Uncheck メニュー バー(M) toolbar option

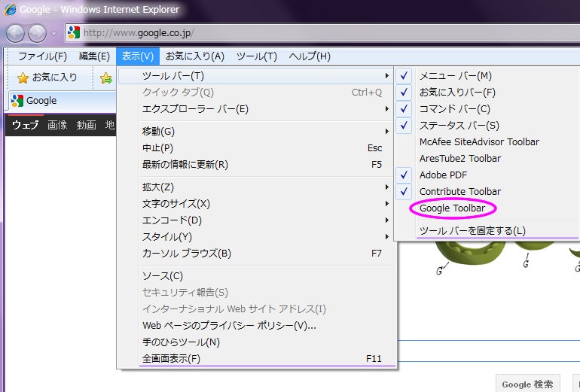click(x=487, y=76)
